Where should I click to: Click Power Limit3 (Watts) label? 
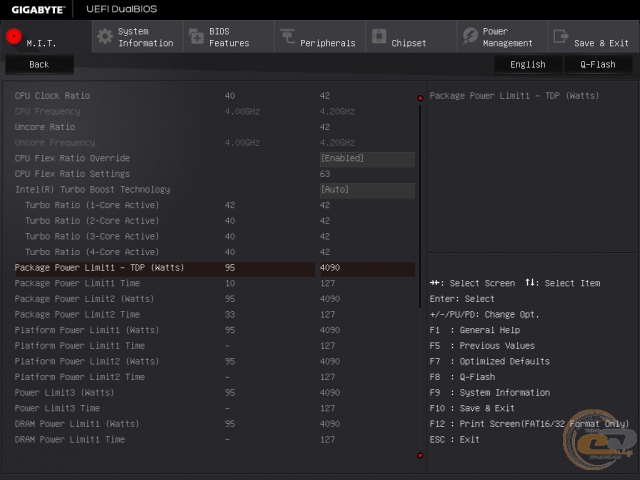[x=64, y=393]
